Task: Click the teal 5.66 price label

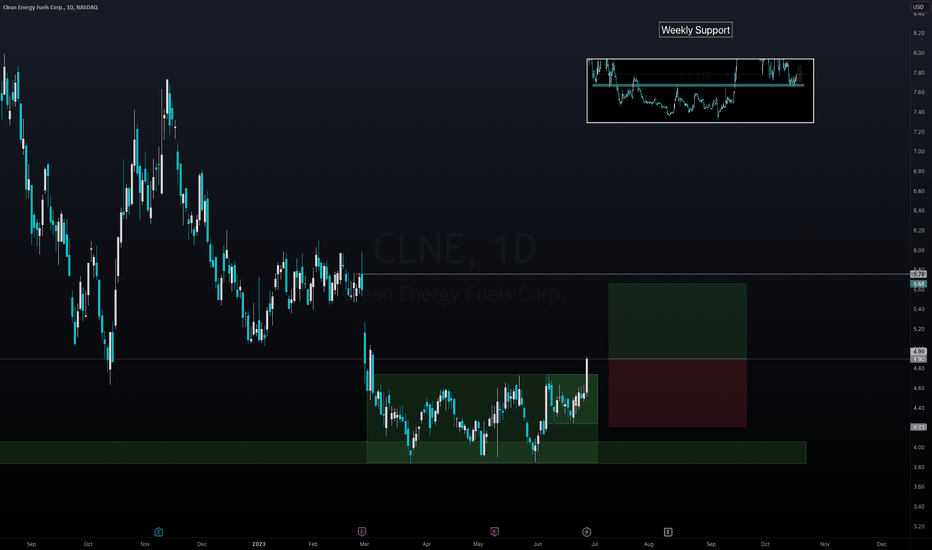Action: click(x=918, y=284)
